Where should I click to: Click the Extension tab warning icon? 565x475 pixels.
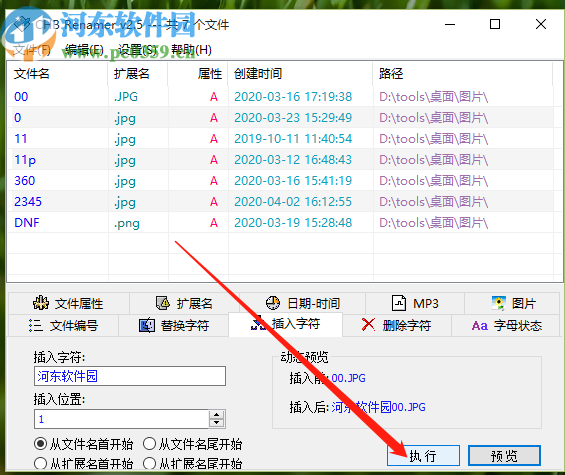pos(163,303)
